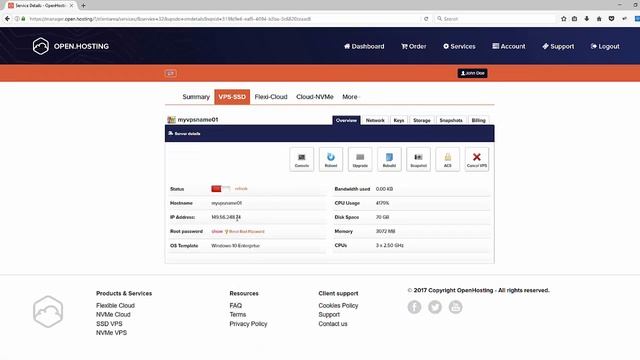
Task: Click the Reboot server icon
Action: click(x=331, y=159)
